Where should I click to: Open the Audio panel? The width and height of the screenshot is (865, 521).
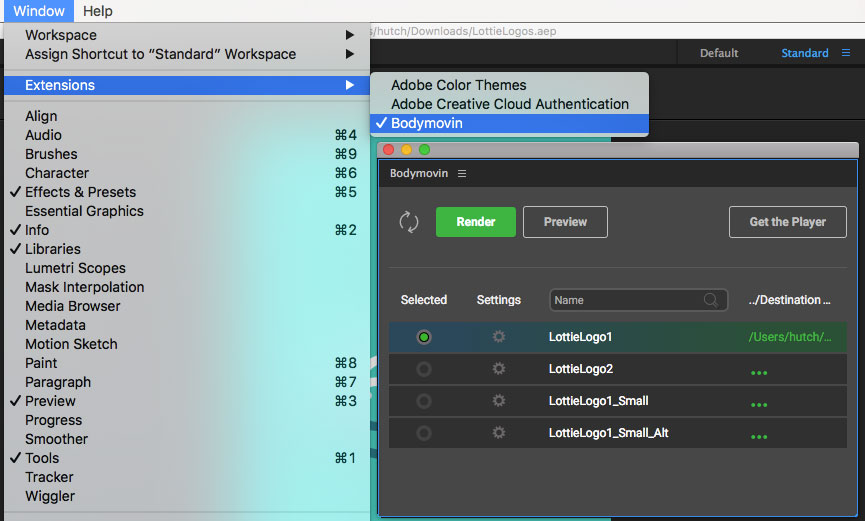pyautogui.click(x=186, y=135)
